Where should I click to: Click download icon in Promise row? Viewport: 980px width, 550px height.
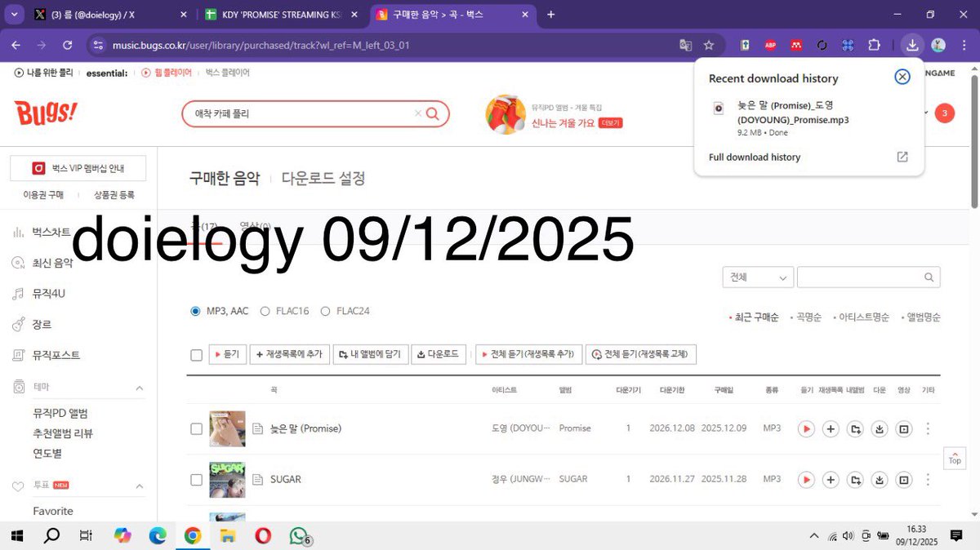(x=880, y=428)
